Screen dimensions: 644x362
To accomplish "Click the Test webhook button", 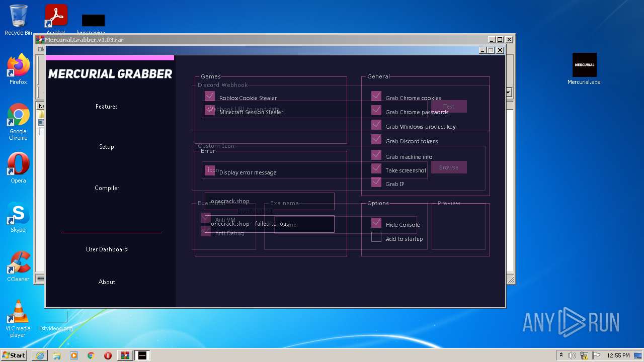I will coord(449,107).
